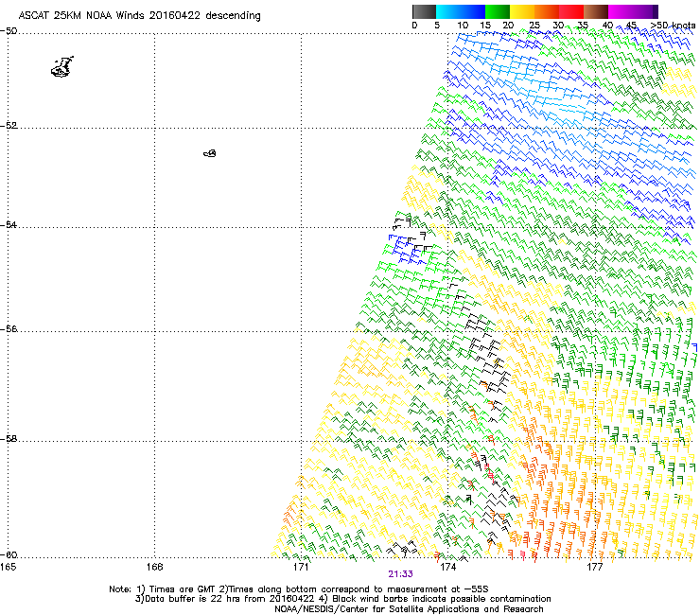Click the magenta 40-45 knots legend segment

click(x=621, y=11)
